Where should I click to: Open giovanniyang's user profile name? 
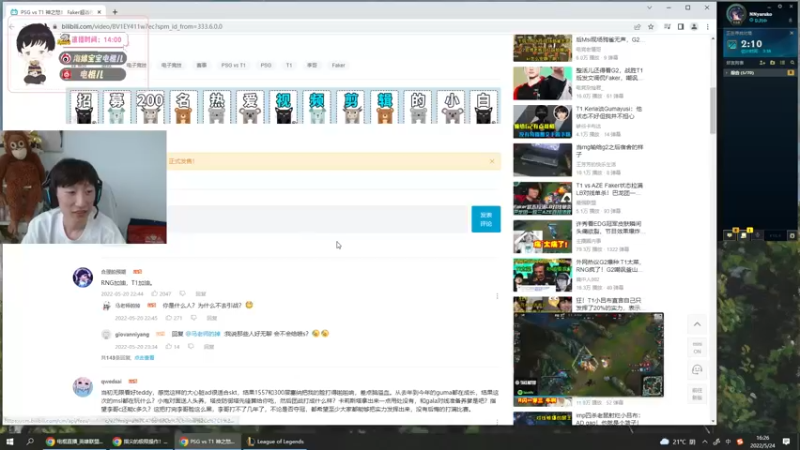[132, 334]
